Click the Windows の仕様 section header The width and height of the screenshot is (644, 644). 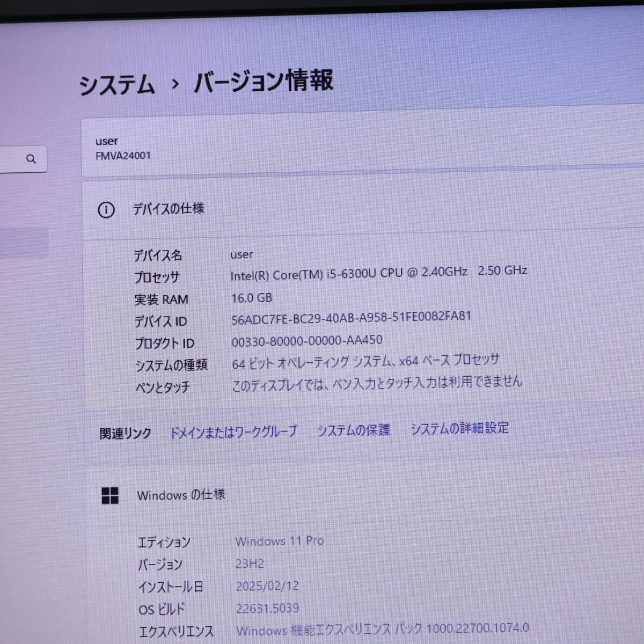coord(181,495)
